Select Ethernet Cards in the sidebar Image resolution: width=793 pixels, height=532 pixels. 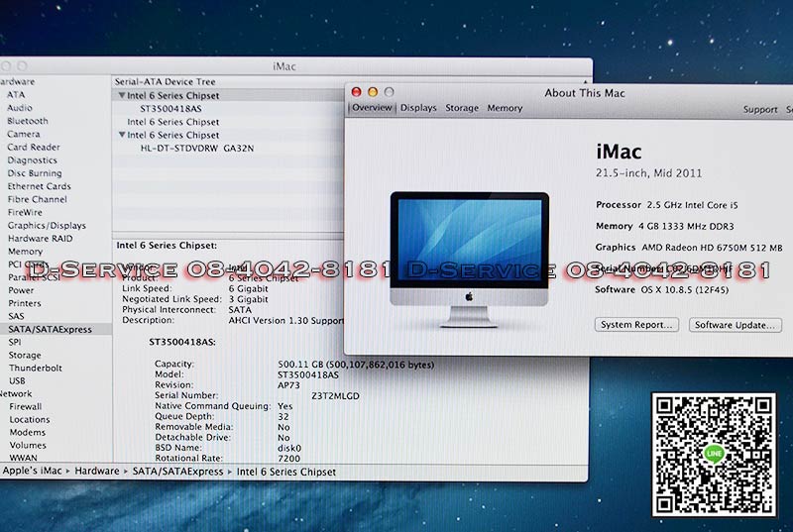coord(39,186)
